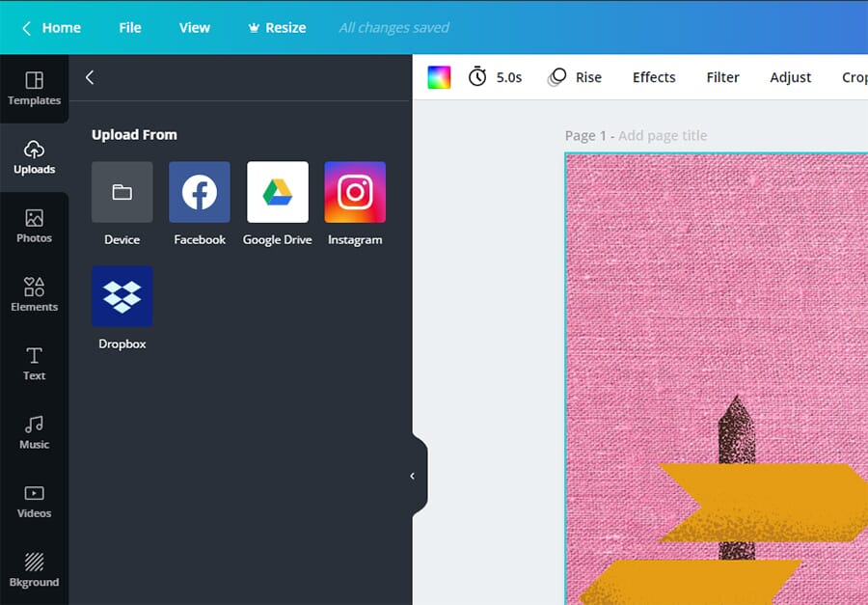Open the Photos sidebar panel
Viewport: 868px width, 605px height.
coord(35,226)
